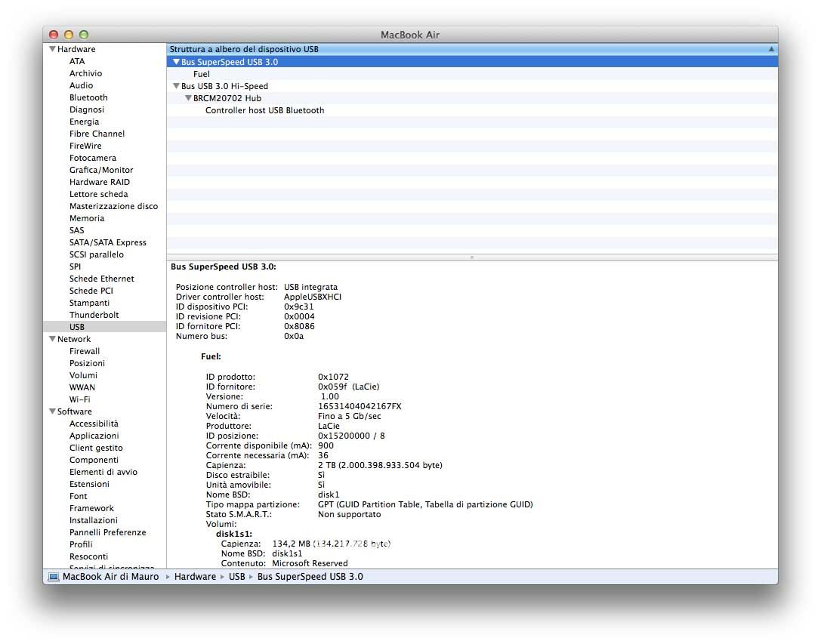Collapse the BRCM20702 Hub entry
The image size is (821, 644).
(188, 98)
